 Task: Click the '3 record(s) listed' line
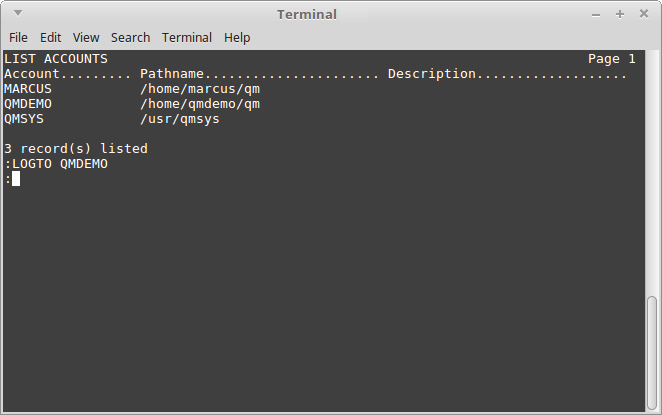76,149
